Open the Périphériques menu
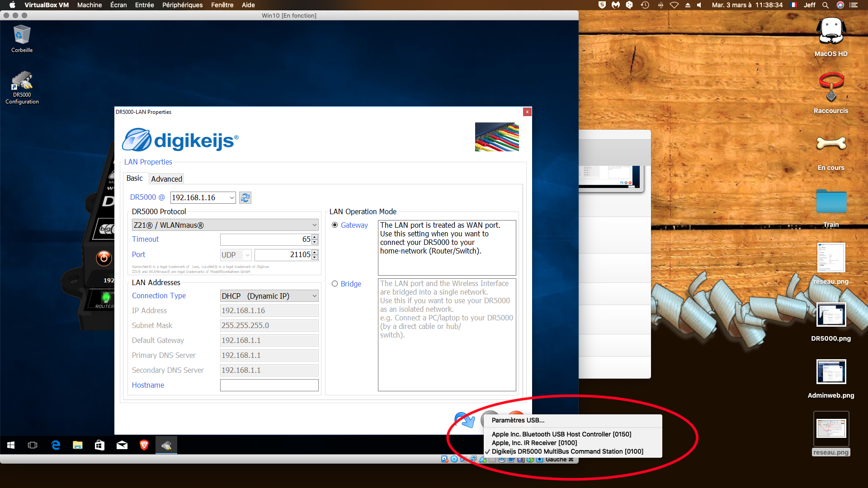The height and width of the screenshot is (488, 868). pyautogui.click(x=182, y=5)
